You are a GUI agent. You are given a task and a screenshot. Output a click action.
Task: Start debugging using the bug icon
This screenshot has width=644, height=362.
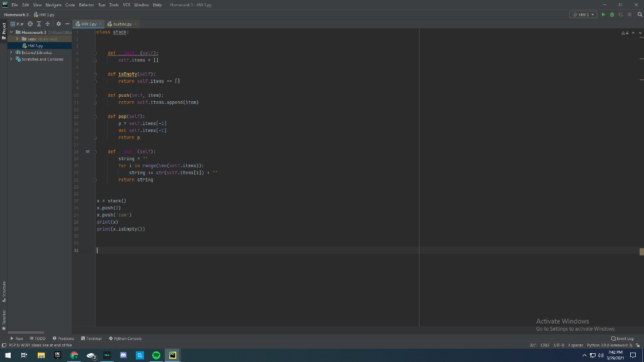coord(612,14)
